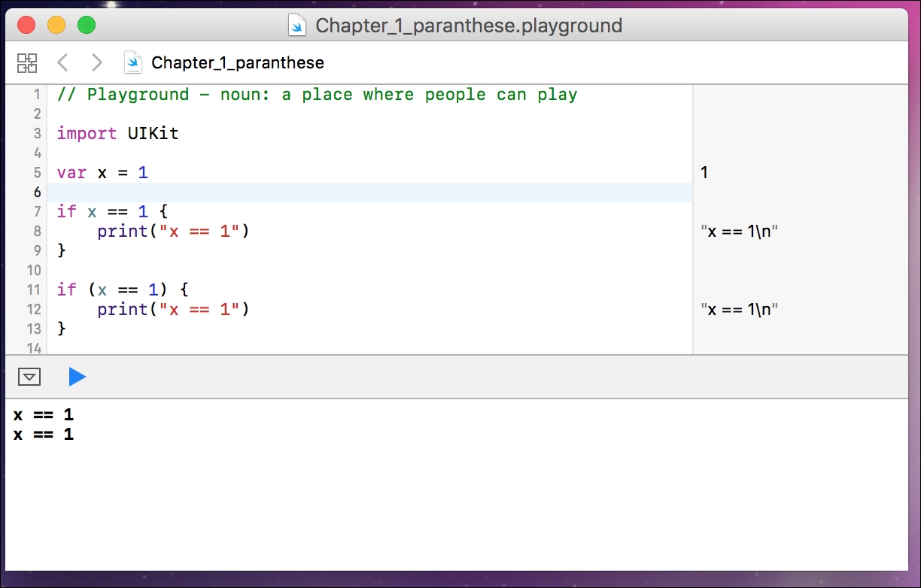Click the first console output line

pyautogui.click(x=44, y=415)
